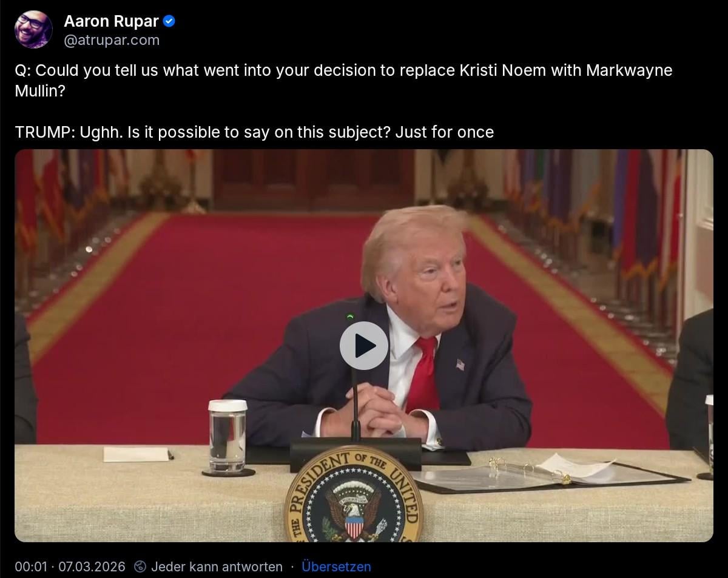Screen dimensions: 728x578
Task: Click the microphone's green indicator light
Action: 350,317
